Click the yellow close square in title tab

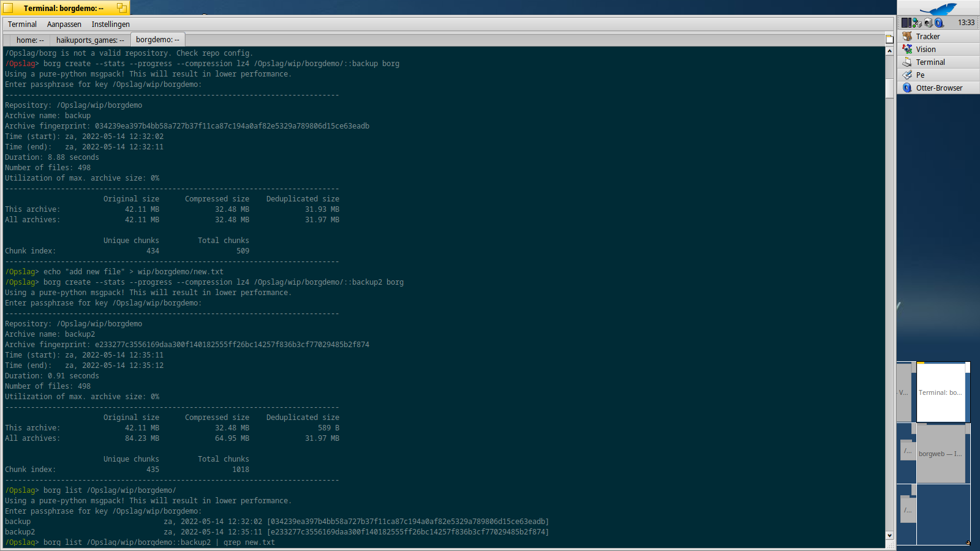point(8,8)
